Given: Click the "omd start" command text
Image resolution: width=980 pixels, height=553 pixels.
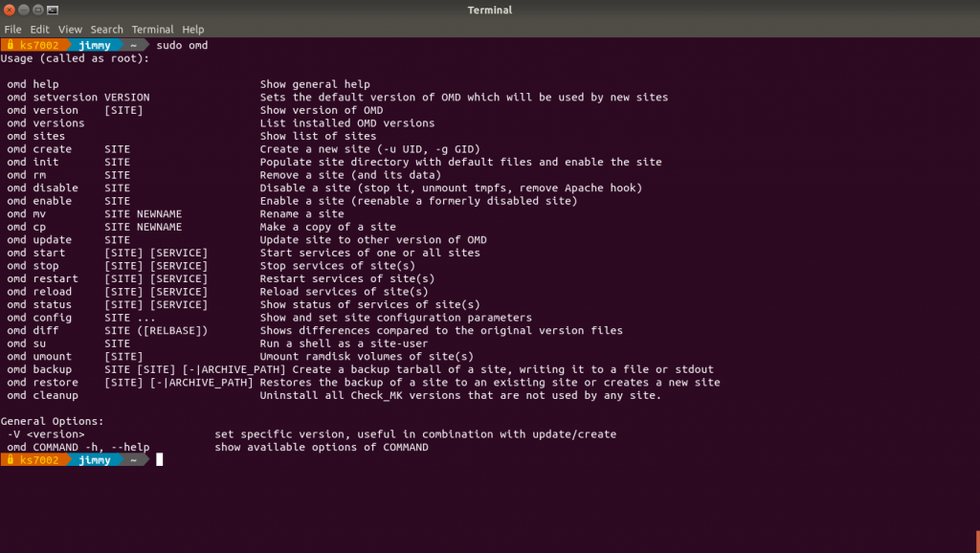Looking at the screenshot, I should [x=36, y=254].
